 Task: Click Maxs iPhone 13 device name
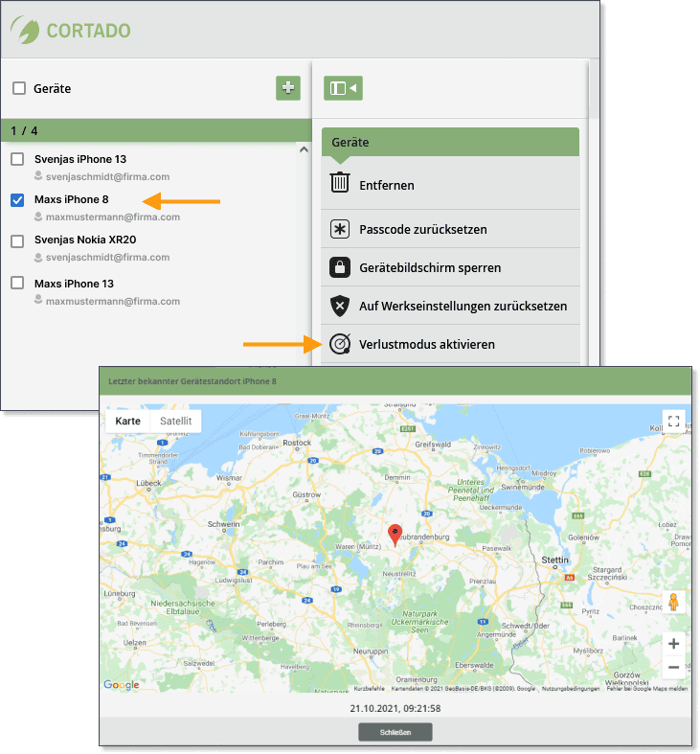coord(74,284)
